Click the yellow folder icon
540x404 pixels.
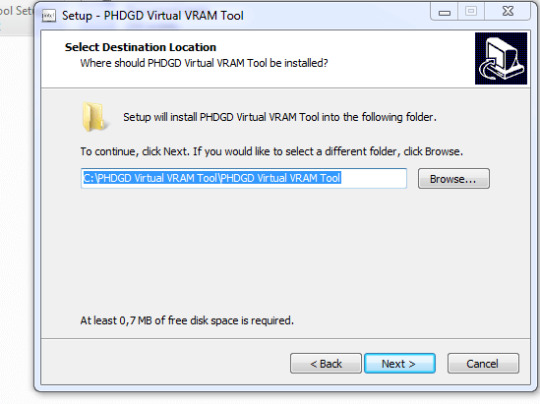pos(94,117)
